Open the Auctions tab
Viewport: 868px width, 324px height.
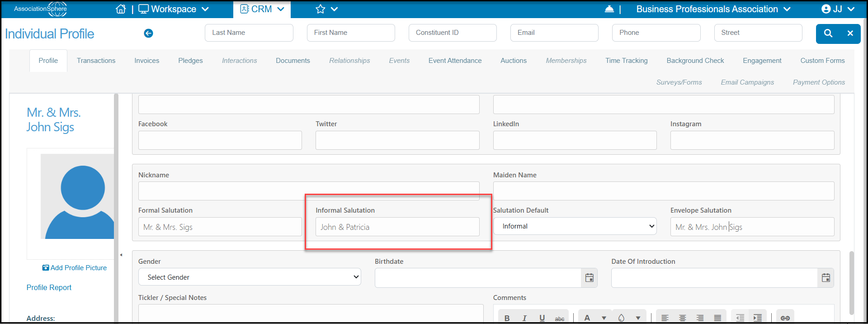(514, 61)
